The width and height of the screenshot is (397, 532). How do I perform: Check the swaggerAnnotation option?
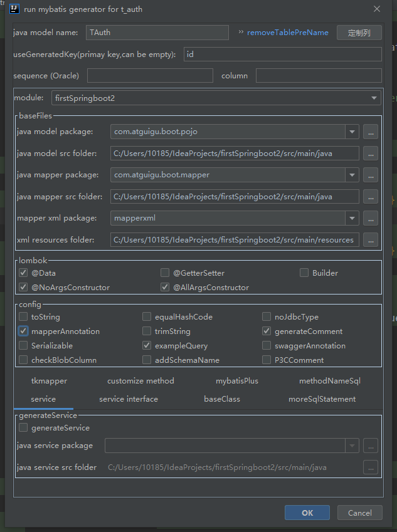267,346
